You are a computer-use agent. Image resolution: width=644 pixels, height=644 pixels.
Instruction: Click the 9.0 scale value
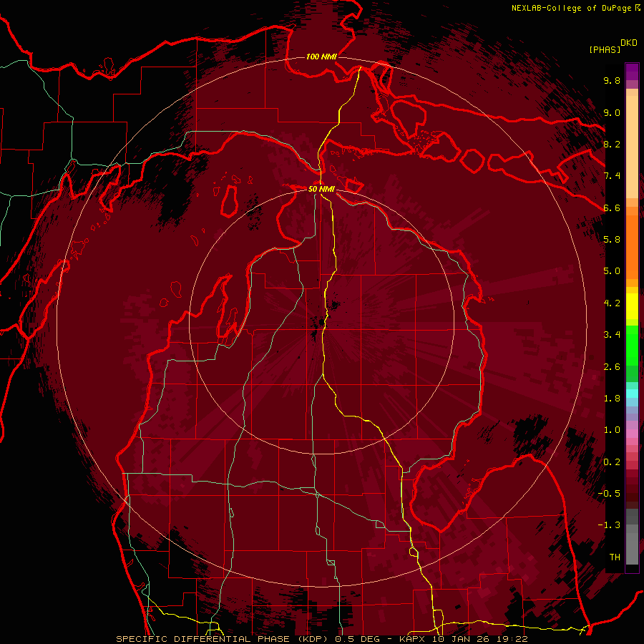click(612, 113)
